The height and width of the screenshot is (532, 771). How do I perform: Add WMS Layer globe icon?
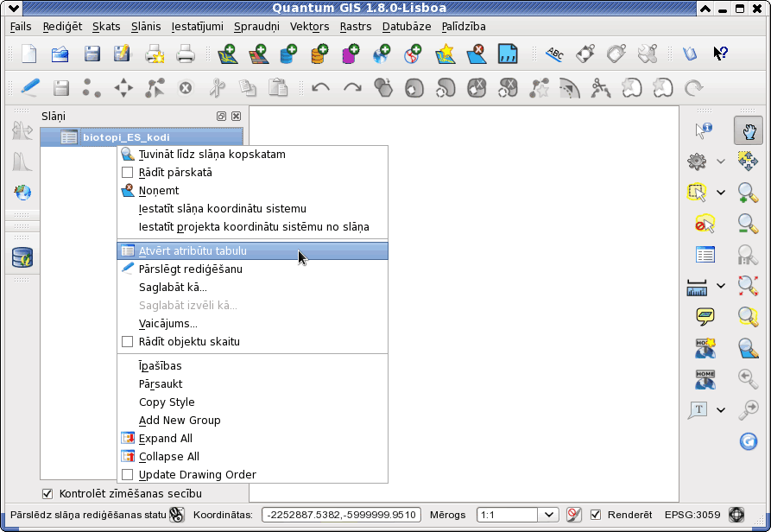(382, 54)
